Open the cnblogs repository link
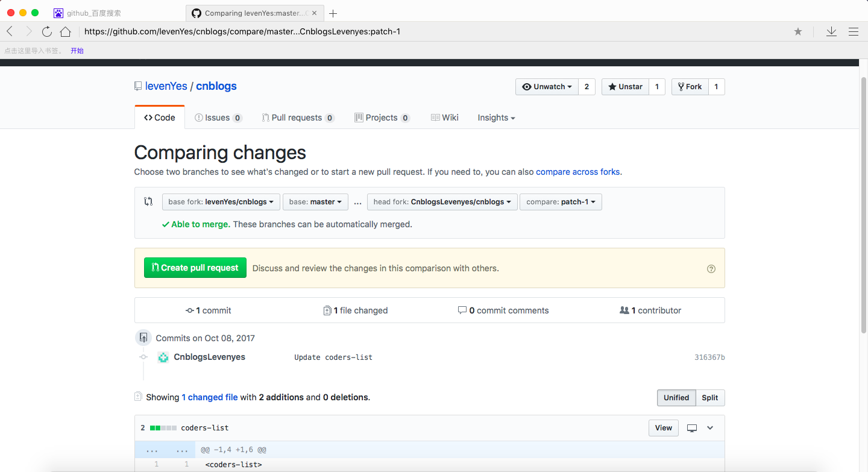Viewport: 868px width, 472px height. click(216, 86)
